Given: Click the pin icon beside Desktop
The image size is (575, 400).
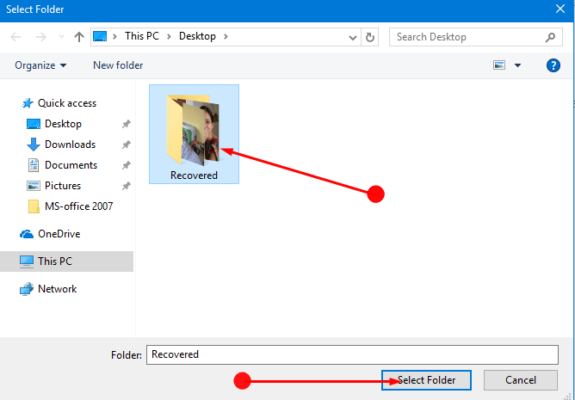Looking at the screenshot, I should (x=126, y=124).
